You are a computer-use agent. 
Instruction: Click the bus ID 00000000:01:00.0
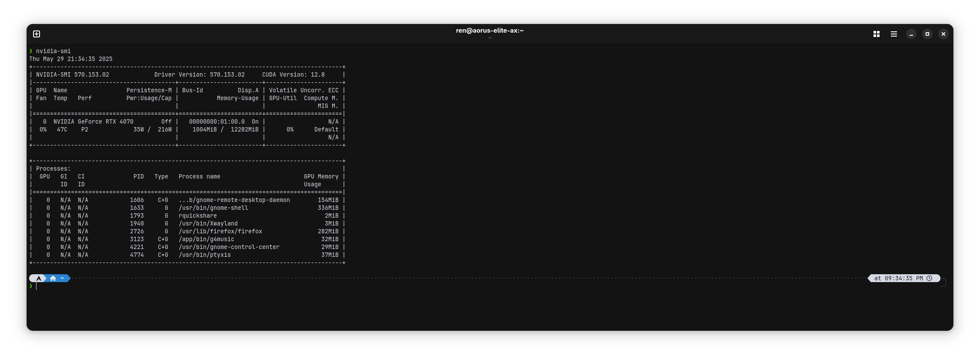[x=217, y=121]
